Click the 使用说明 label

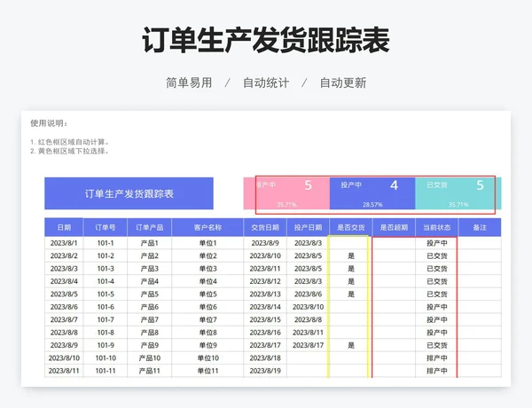(49, 123)
